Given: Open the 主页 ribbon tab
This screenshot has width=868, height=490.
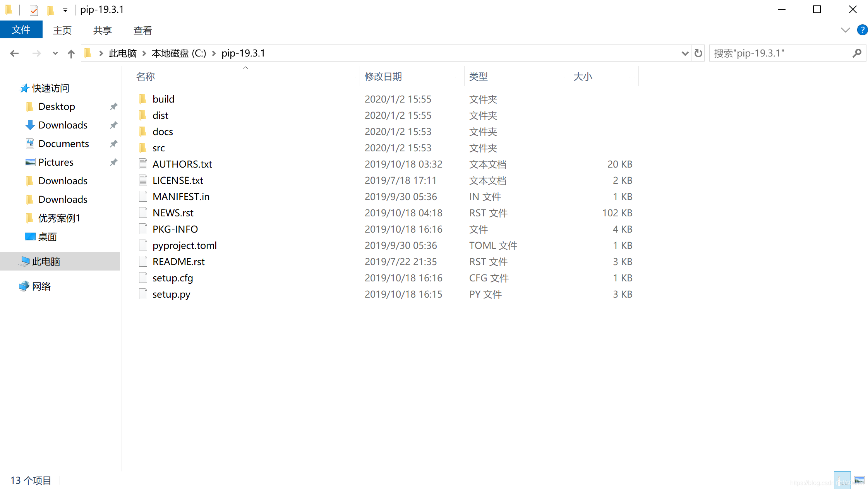Looking at the screenshot, I should point(62,30).
